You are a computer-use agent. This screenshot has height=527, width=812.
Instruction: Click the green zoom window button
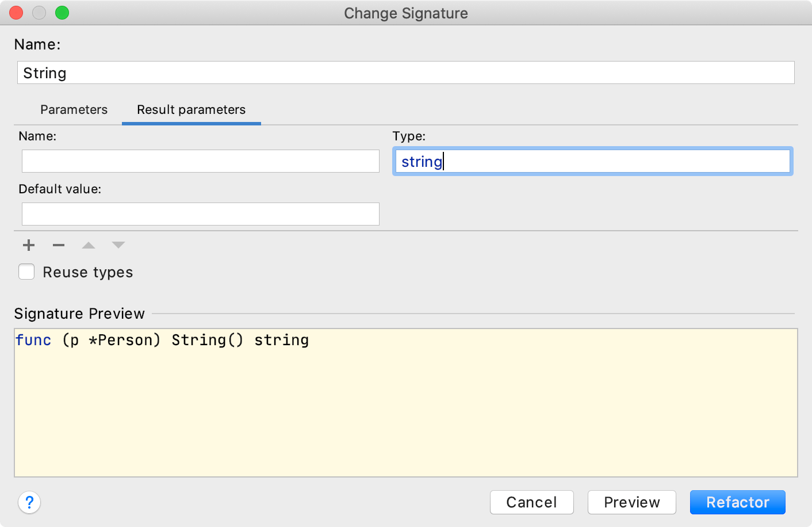point(62,12)
